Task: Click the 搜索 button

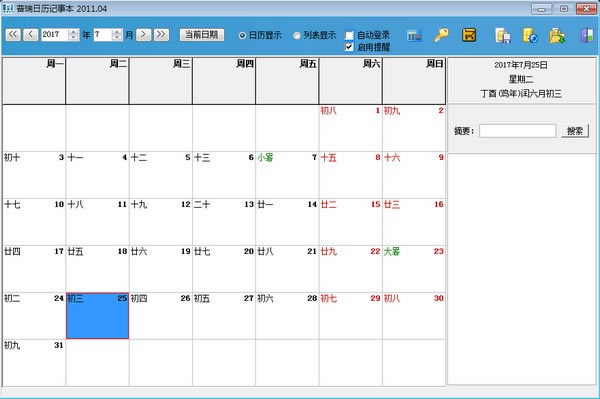Action: pyautogui.click(x=575, y=131)
